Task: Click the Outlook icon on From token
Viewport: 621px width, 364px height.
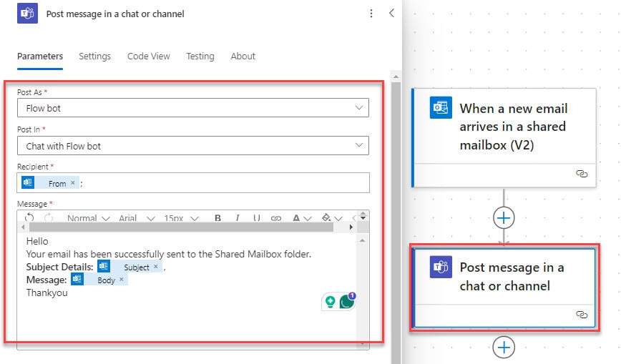Action: (x=28, y=182)
